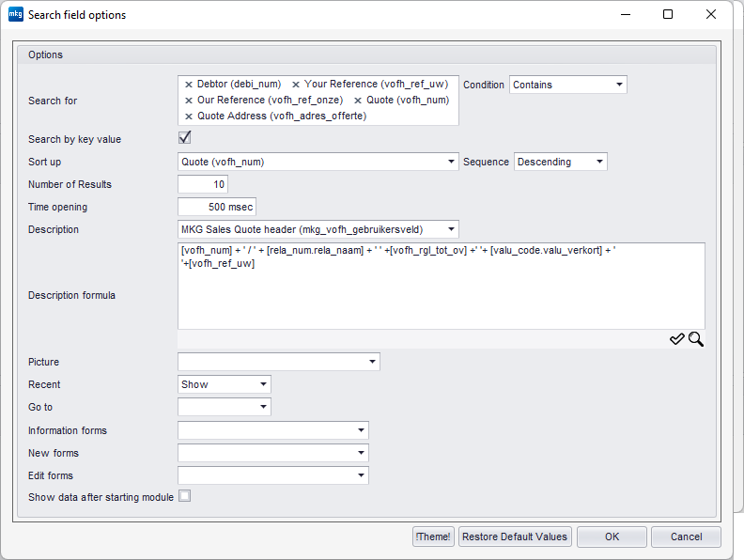Confirm with the OK button

point(612,537)
